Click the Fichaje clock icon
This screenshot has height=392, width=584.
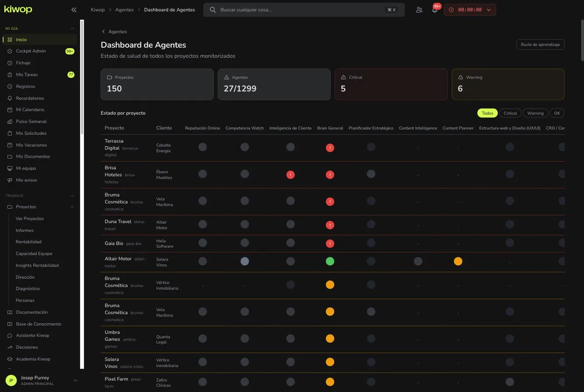pyautogui.click(x=10, y=63)
